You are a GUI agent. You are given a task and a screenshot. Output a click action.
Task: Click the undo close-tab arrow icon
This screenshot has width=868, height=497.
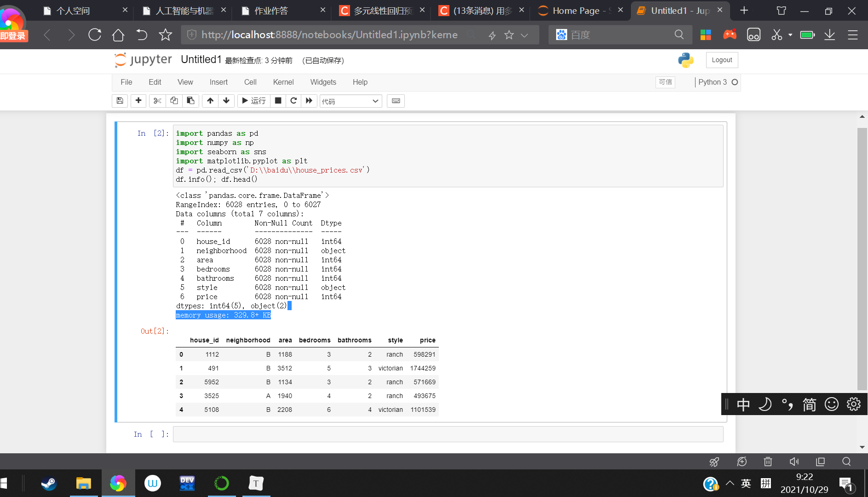click(142, 35)
